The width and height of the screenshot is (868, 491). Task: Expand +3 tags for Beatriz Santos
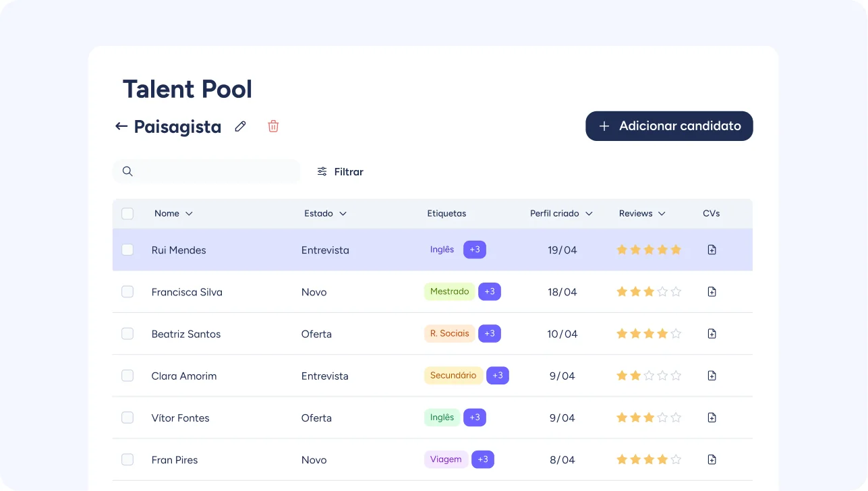click(x=490, y=333)
